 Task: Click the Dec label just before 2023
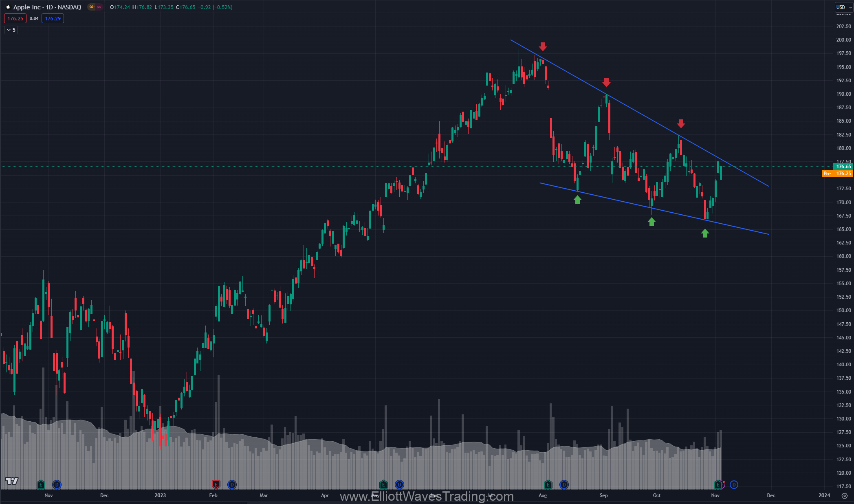click(x=104, y=495)
